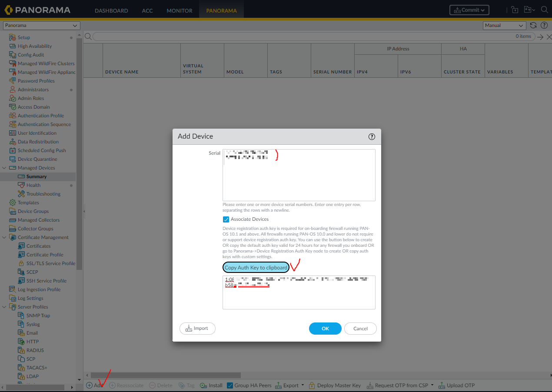Viewport: 552px width, 392px height.
Task: Open Templates node
Action: click(x=28, y=203)
